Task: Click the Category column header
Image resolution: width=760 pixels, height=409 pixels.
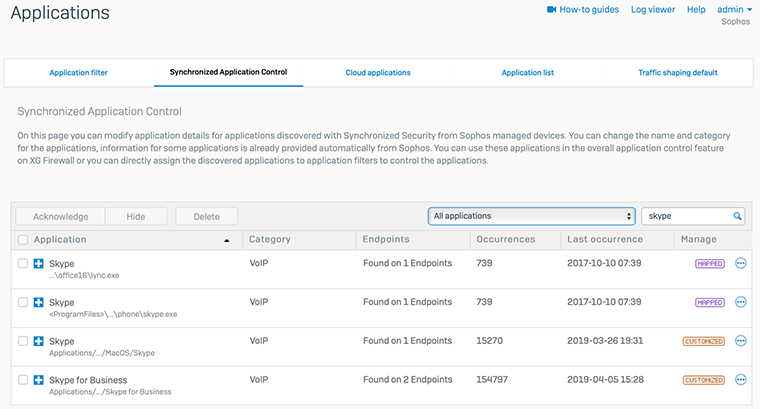Action: pyautogui.click(x=269, y=239)
